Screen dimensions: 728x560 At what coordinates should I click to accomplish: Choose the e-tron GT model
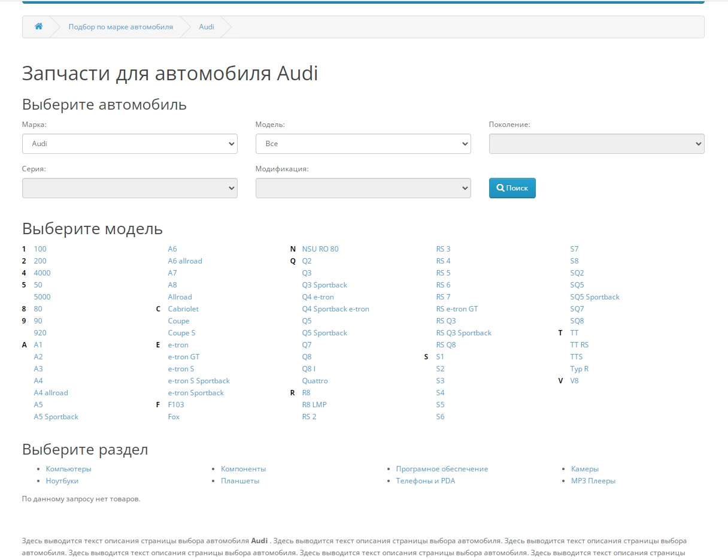[184, 357]
